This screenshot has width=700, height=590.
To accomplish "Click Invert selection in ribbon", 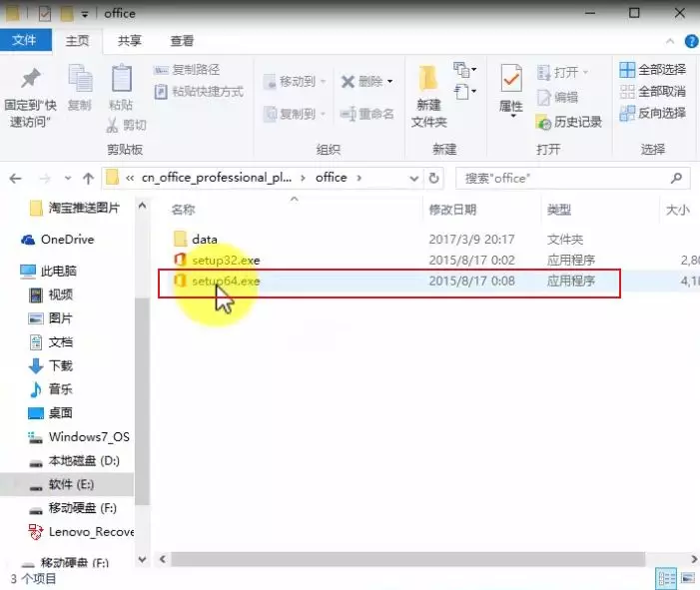I will pos(653,113).
